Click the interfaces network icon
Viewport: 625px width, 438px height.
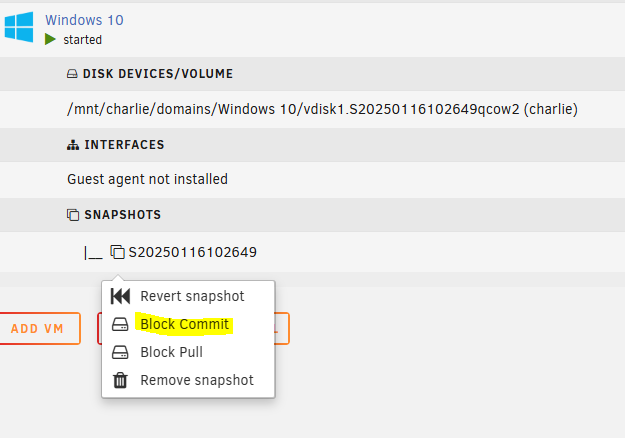[x=73, y=145]
